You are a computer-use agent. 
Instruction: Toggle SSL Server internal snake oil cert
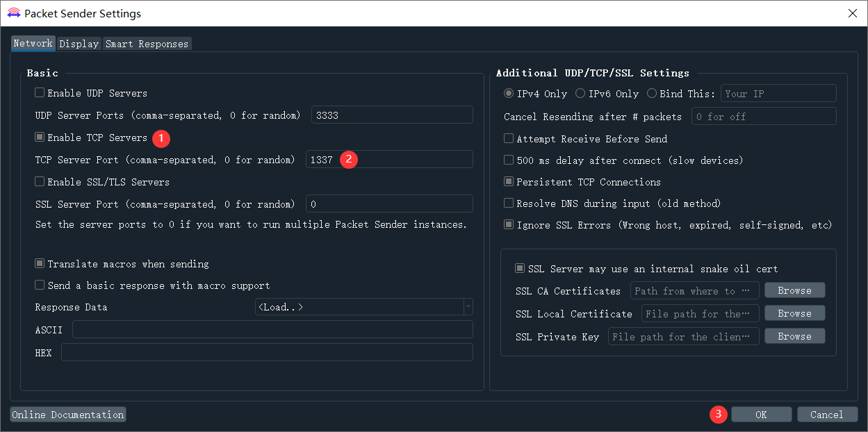(x=520, y=269)
